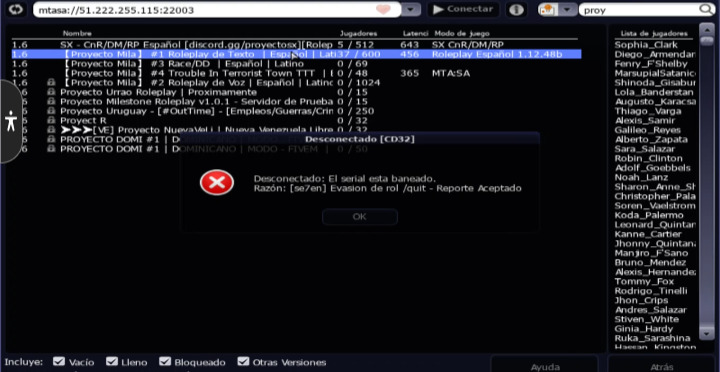Select Proyecto Uruguay [#OutTime] server
This screenshot has width=720, height=372.
(296, 111)
